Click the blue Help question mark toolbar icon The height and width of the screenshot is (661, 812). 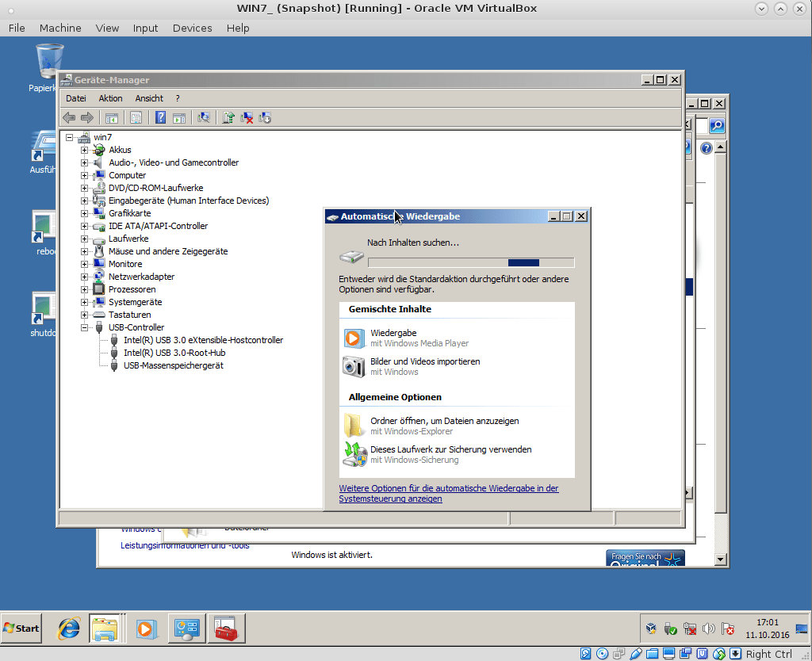pyautogui.click(x=160, y=117)
